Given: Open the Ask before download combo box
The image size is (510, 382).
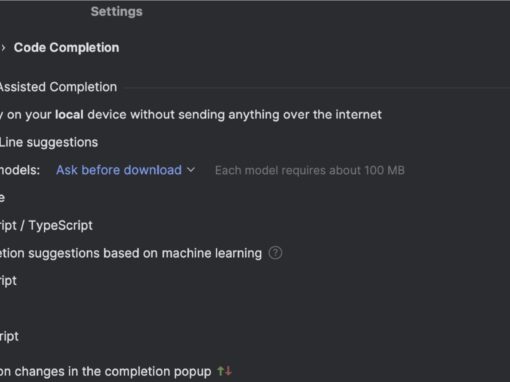Looking at the screenshot, I should (x=125, y=170).
